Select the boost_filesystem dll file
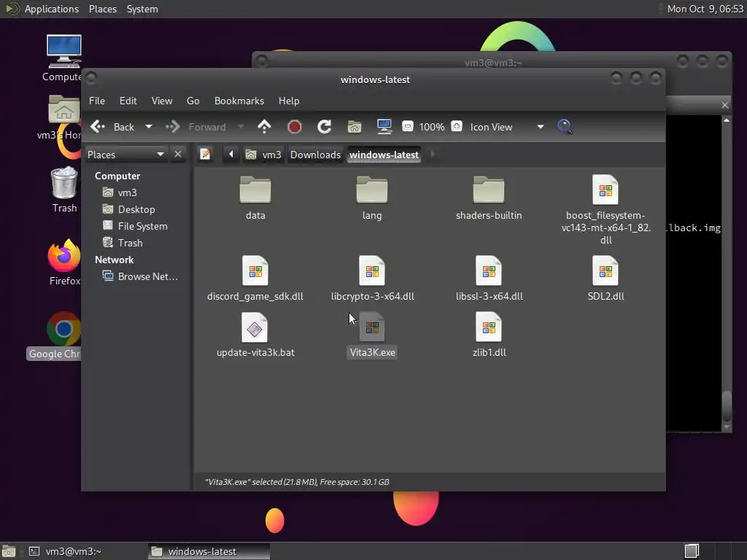The width and height of the screenshot is (747, 560). pos(605,209)
